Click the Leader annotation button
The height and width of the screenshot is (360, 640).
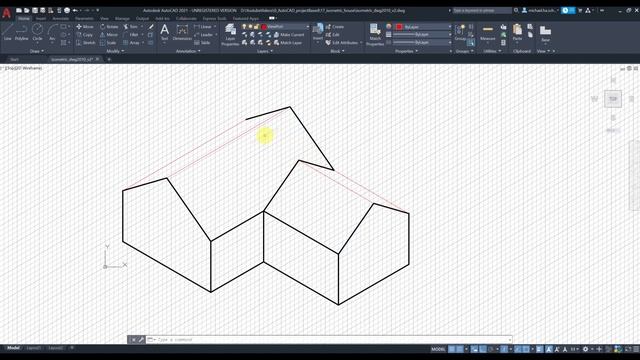tap(204, 35)
